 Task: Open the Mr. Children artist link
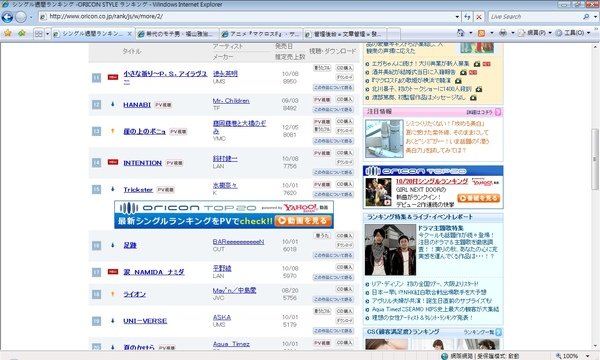click(x=231, y=101)
